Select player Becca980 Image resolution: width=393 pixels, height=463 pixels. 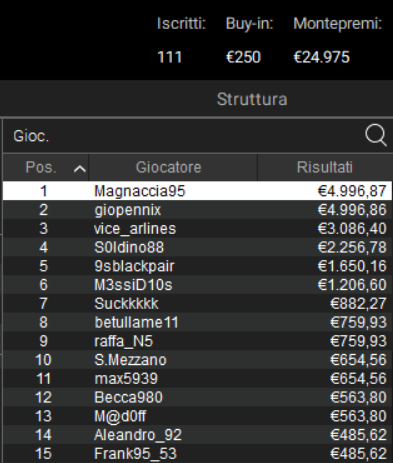197,397
